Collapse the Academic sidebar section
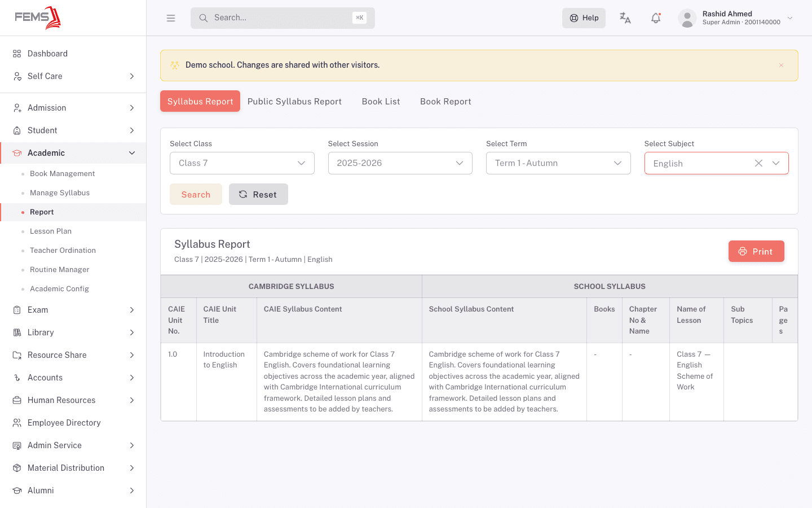 pos(73,153)
